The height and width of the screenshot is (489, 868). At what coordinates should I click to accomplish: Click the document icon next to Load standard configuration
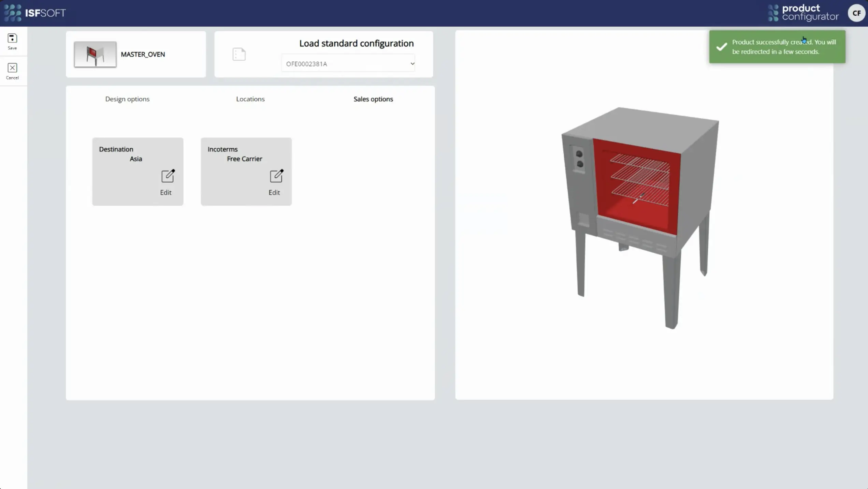238,54
